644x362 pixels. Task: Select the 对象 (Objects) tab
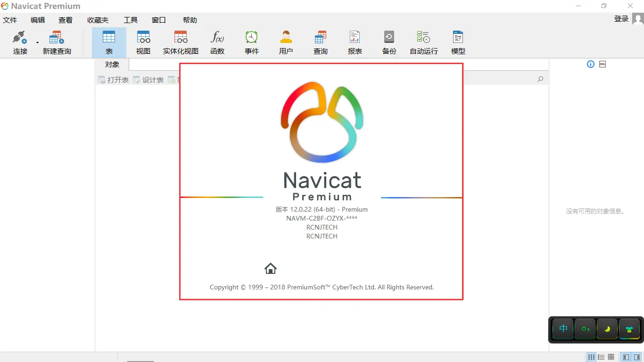pyautogui.click(x=112, y=65)
